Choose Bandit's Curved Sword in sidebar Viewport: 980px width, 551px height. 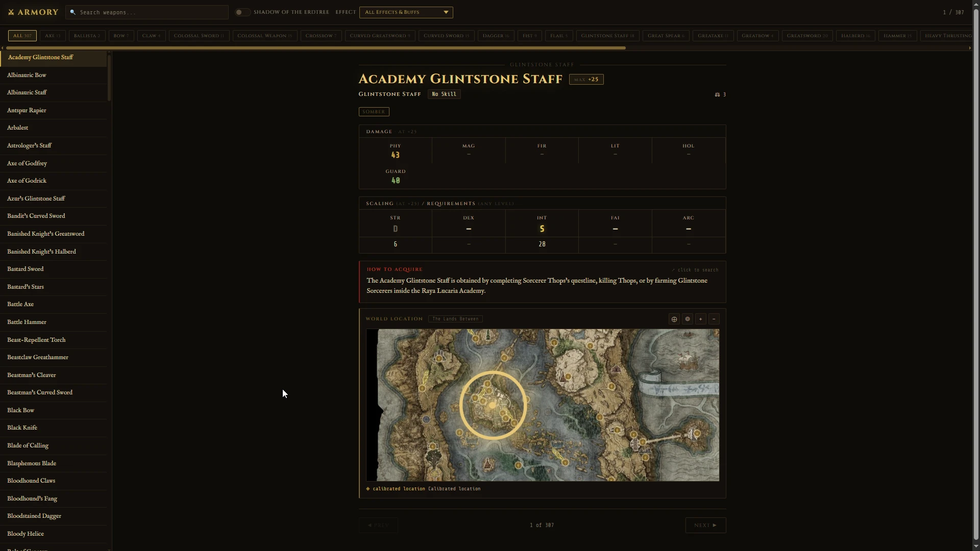pos(54,216)
